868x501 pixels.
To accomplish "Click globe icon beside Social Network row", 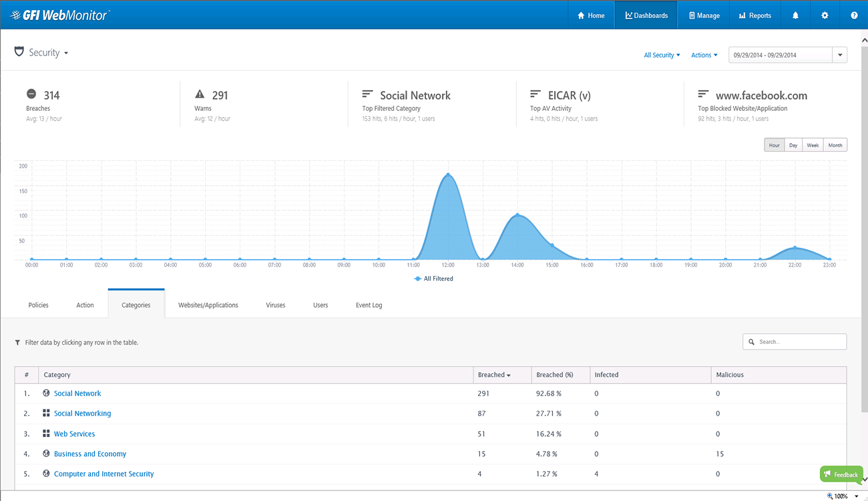I will (47, 393).
